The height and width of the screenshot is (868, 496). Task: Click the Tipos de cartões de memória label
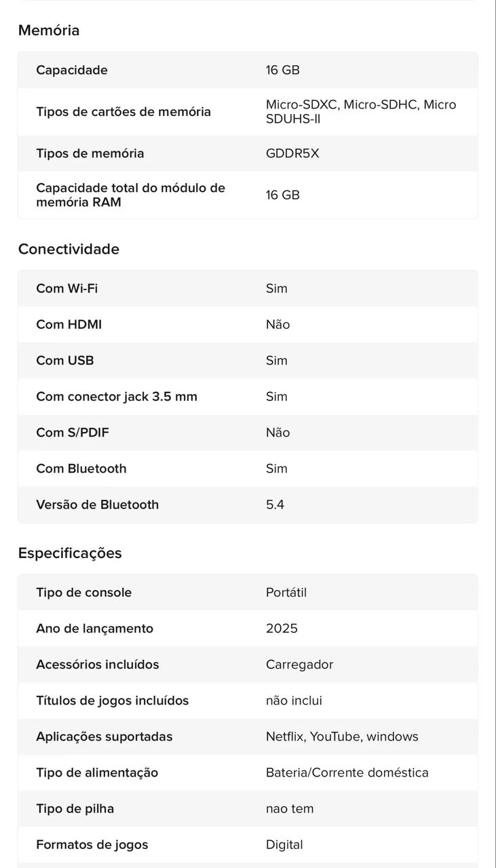pos(123,112)
